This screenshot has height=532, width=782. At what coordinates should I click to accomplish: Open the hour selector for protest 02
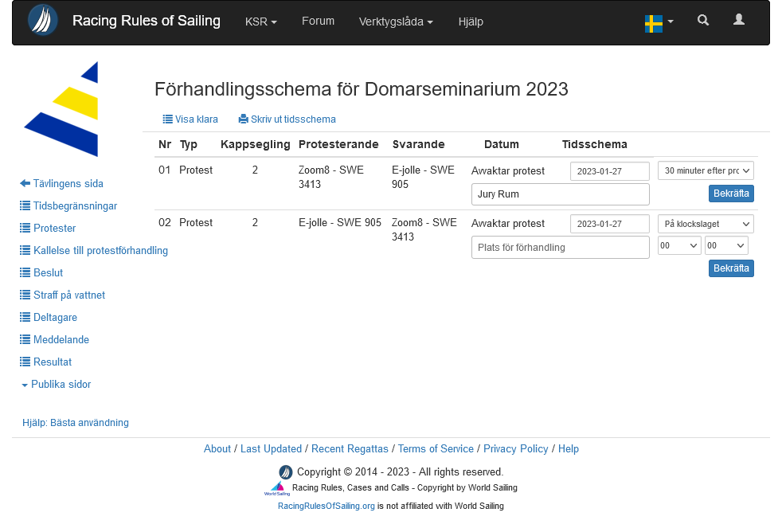679,246
